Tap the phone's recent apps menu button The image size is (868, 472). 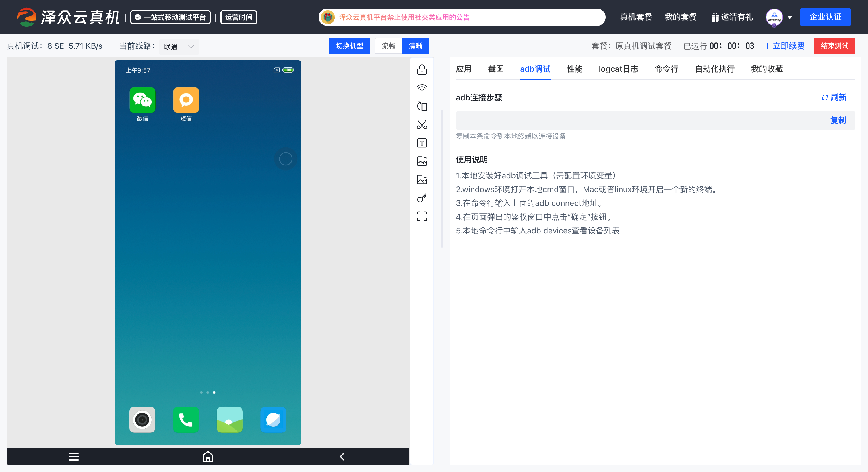[x=74, y=457]
